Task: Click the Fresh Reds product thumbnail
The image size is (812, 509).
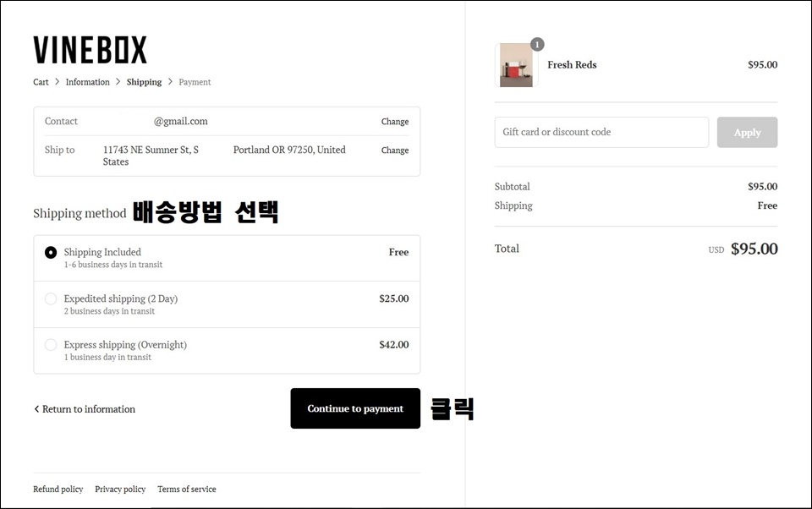Action: pyautogui.click(x=516, y=65)
